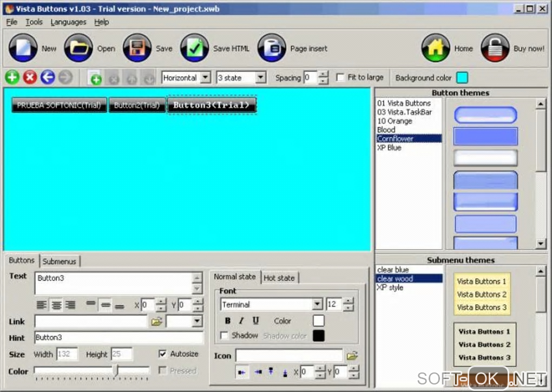Increase the text Y offset value

[198, 302]
